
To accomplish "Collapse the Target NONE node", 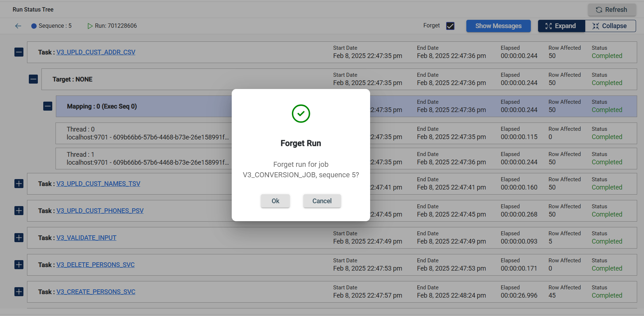I will pos(34,79).
